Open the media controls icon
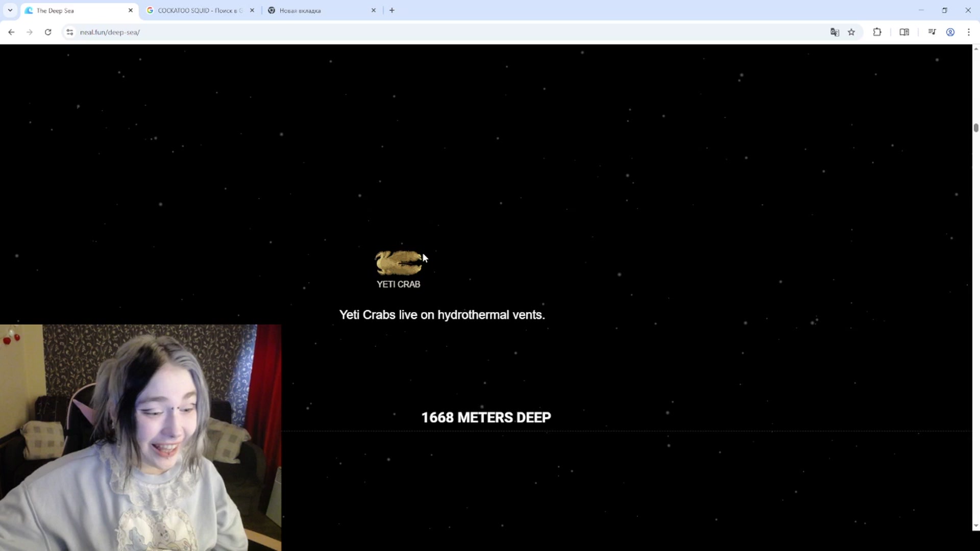This screenshot has width=980, height=551. (x=932, y=32)
